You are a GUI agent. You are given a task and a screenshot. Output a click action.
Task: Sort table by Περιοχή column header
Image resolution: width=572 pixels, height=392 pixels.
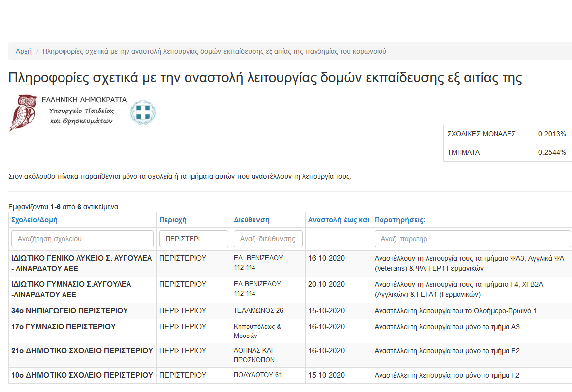(x=173, y=220)
